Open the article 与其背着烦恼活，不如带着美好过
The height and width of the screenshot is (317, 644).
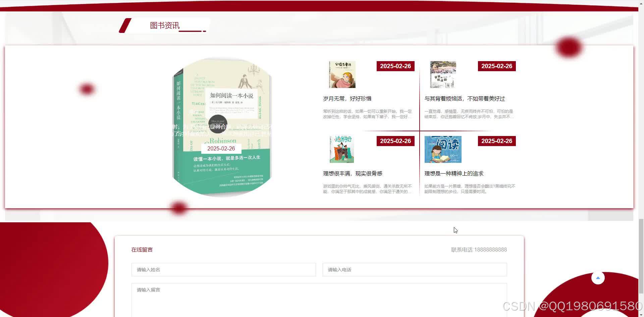(x=466, y=98)
